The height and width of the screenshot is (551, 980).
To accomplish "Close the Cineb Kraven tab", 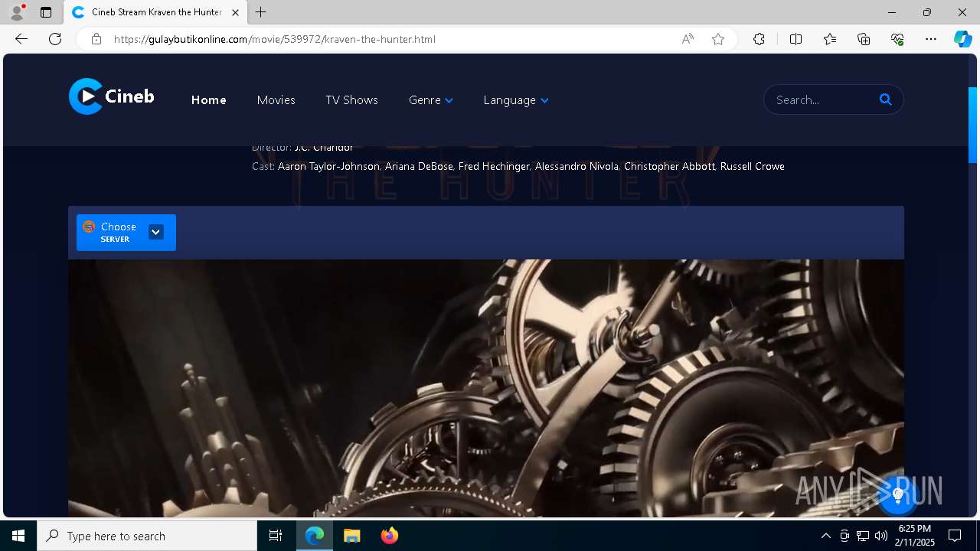I will coord(235,12).
